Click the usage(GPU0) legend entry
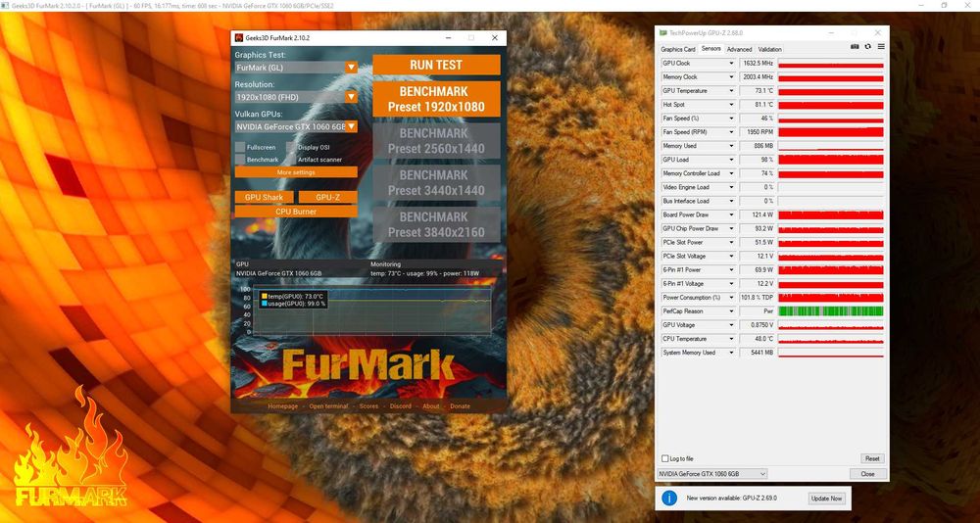980x523 pixels. click(x=294, y=303)
